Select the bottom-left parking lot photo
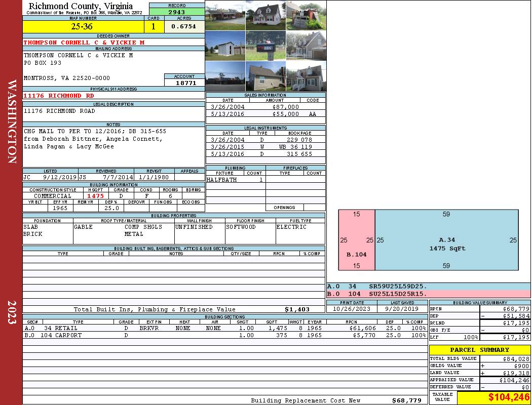The image size is (532, 405). (x=225, y=76)
